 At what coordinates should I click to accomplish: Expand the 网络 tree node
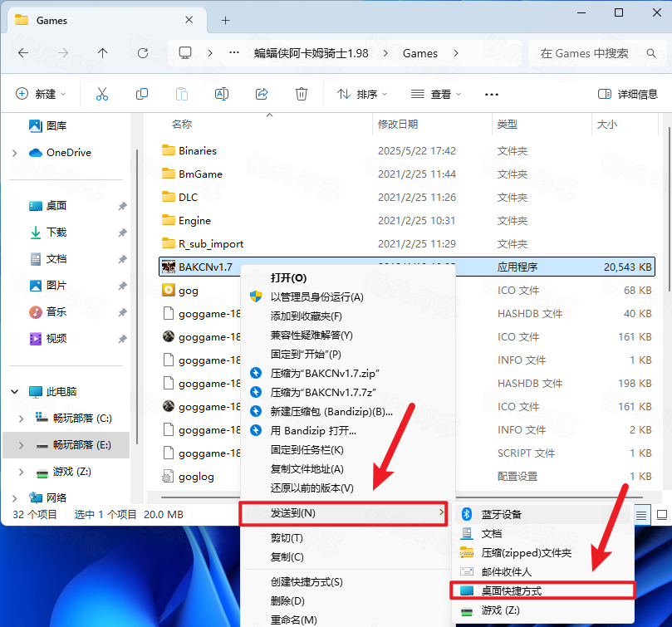tap(15, 498)
